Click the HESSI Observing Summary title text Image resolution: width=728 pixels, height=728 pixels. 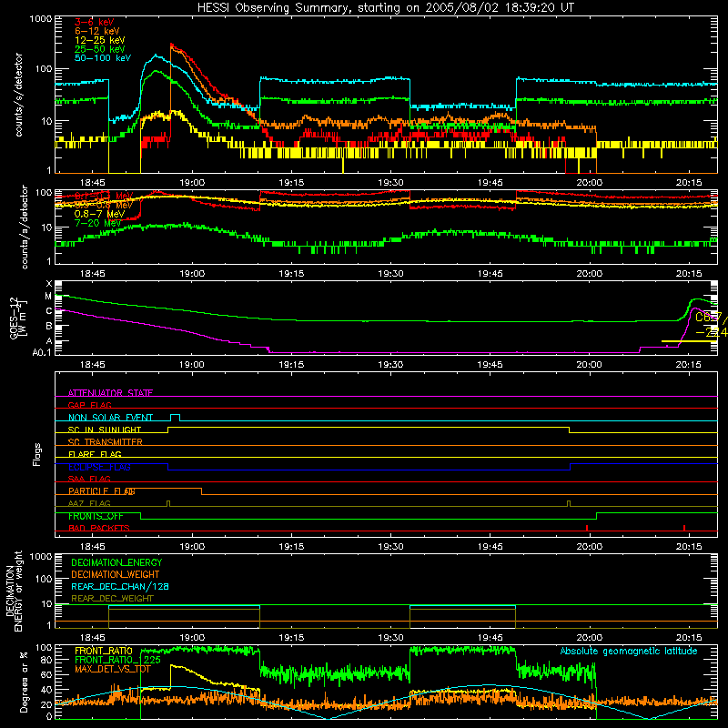[x=385, y=7]
